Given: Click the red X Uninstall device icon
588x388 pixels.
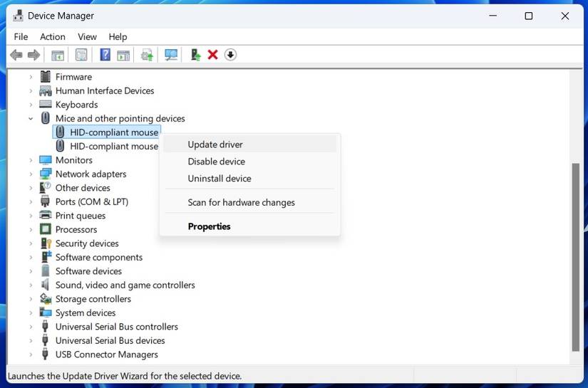Looking at the screenshot, I should pyautogui.click(x=212, y=55).
